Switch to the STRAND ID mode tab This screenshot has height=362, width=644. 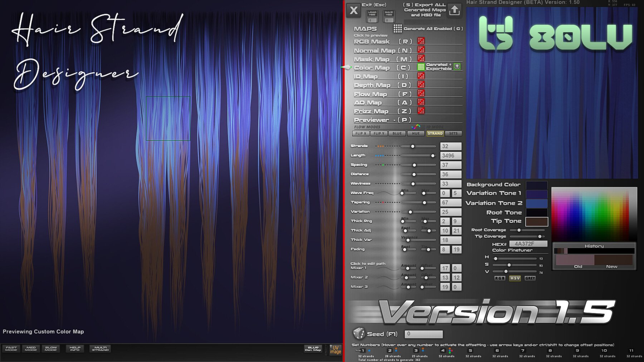pyautogui.click(x=435, y=133)
